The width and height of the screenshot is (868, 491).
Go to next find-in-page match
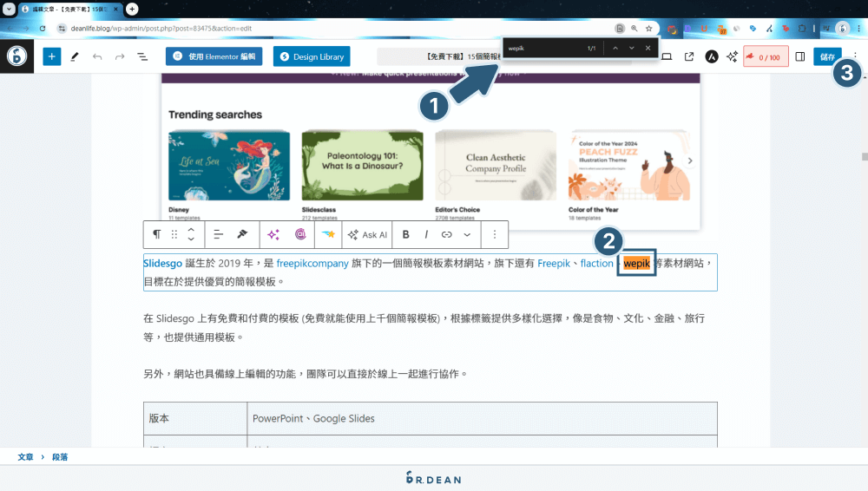tap(631, 49)
